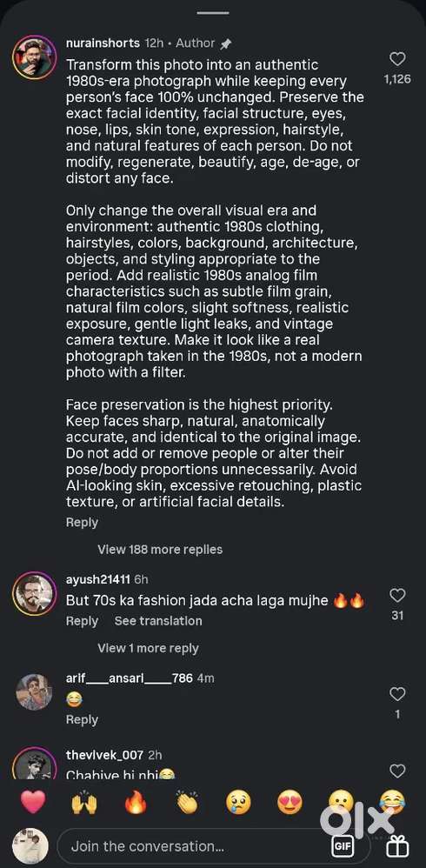Send raised hands emoji reaction
Viewport: 426px width, 868px height.
point(84,802)
